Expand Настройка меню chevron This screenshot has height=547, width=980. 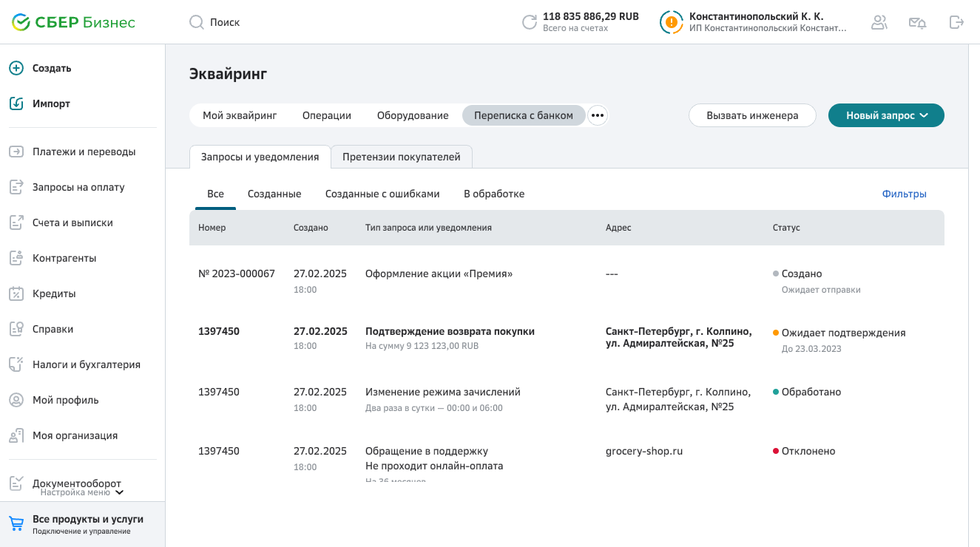click(120, 492)
